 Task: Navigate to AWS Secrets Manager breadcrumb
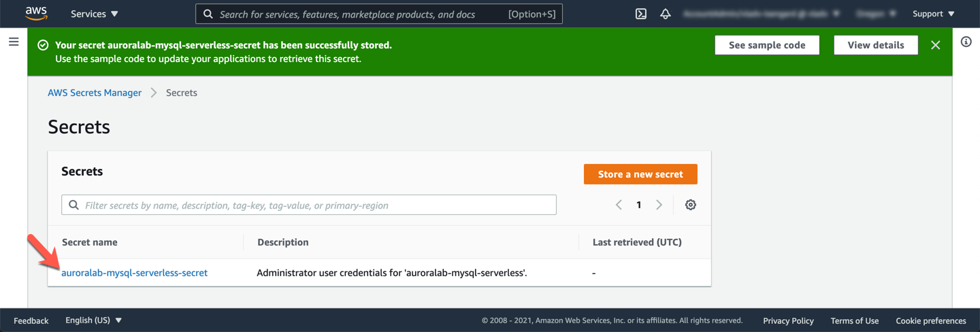pyautogui.click(x=95, y=93)
